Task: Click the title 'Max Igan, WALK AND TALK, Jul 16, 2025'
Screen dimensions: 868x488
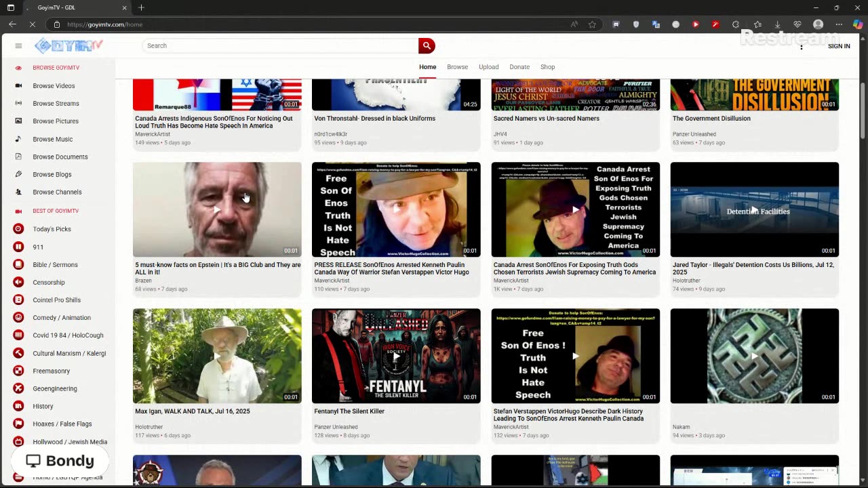Action: click(x=193, y=411)
